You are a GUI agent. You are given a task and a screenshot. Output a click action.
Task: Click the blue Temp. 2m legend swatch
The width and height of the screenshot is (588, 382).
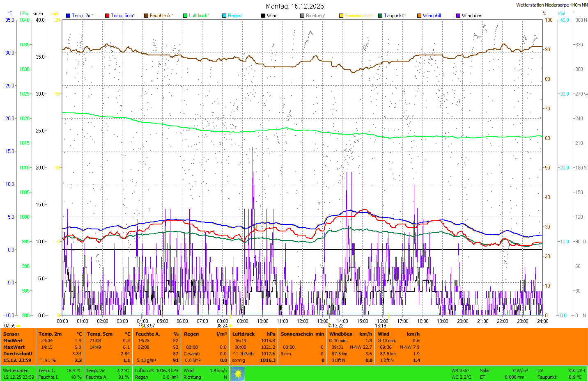click(x=68, y=16)
